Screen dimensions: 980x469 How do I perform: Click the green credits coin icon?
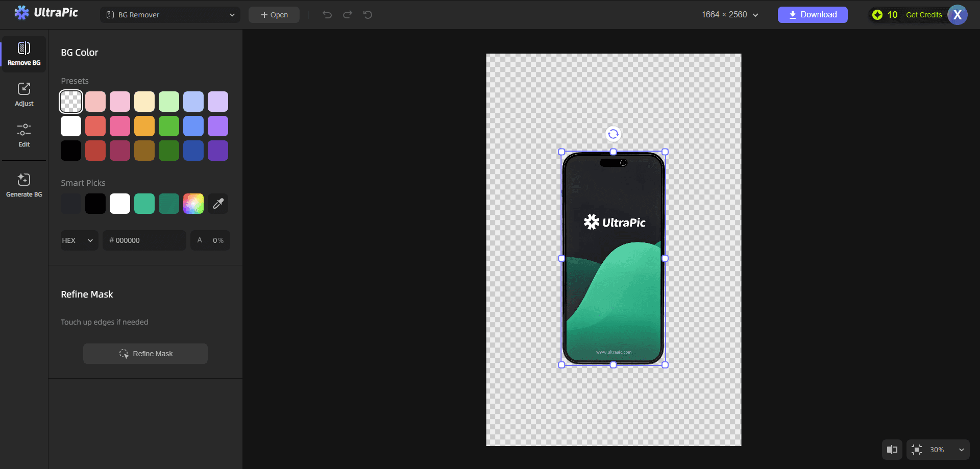(x=877, y=15)
